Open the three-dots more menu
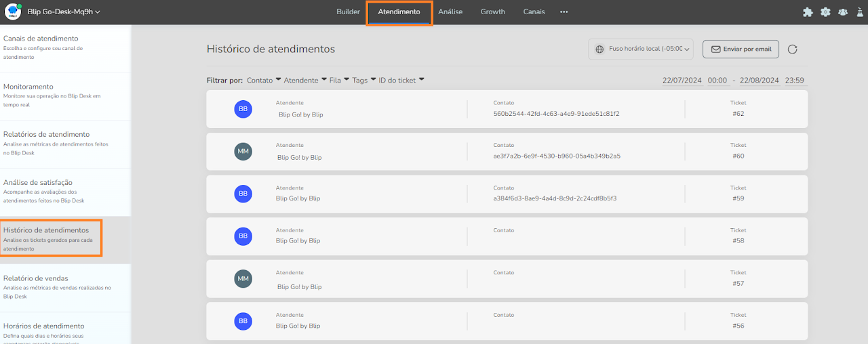868x344 pixels. coord(564,12)
